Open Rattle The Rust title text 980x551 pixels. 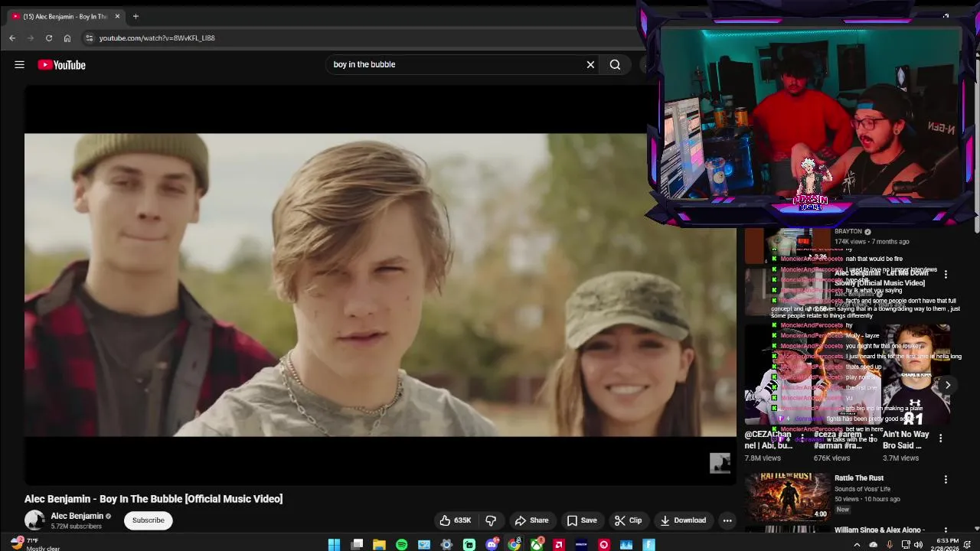click(859, 478)
